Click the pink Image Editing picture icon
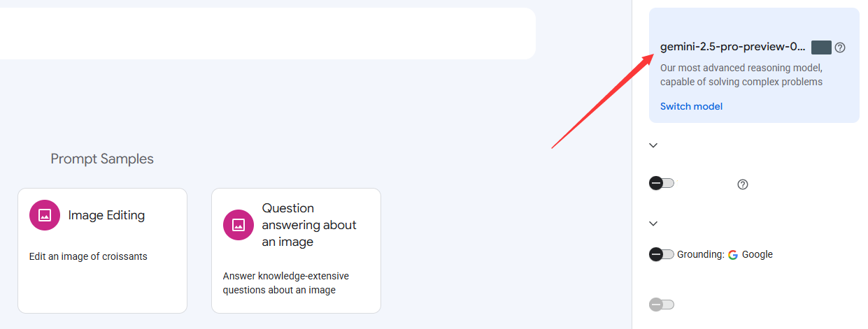Image resolution: width=868 pixels, height=329 pixels. point(45,215)
